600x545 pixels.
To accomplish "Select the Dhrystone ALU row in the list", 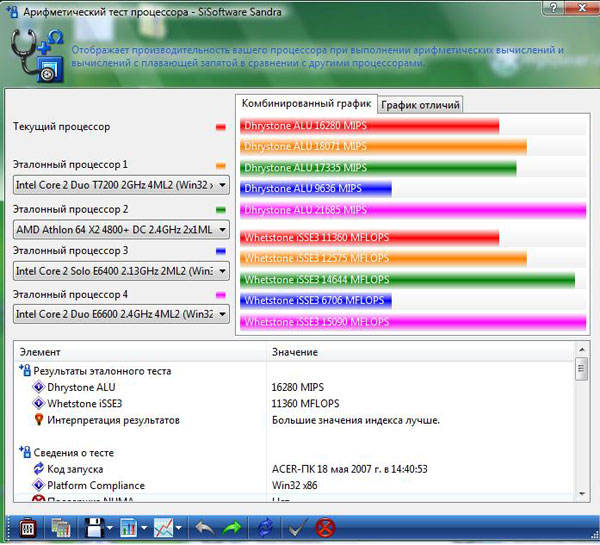I will click(295, 387).
